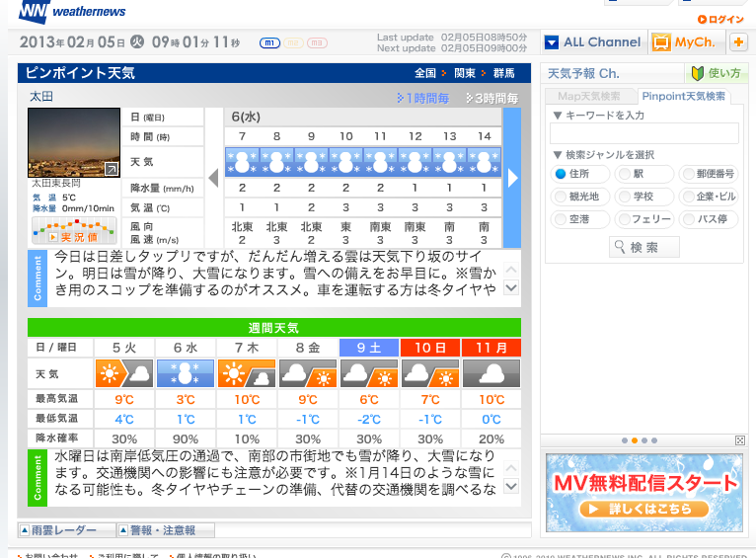
Task: Click Saturday 9土 weather icon
Action: tap(369, 373)
